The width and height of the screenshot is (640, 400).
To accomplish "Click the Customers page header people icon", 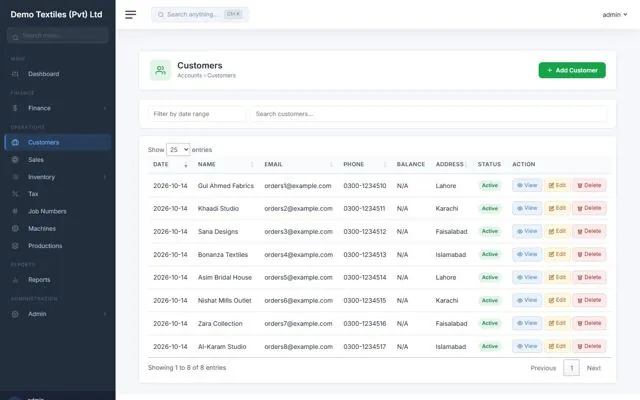I will click(x=160, y=70).
